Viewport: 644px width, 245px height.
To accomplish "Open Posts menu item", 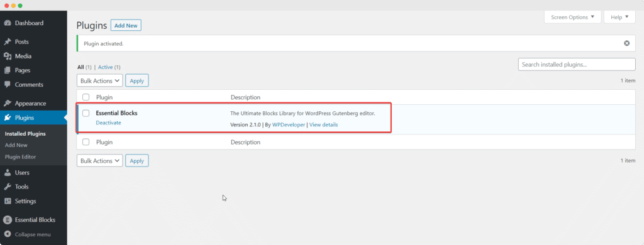I will point(22,42).
